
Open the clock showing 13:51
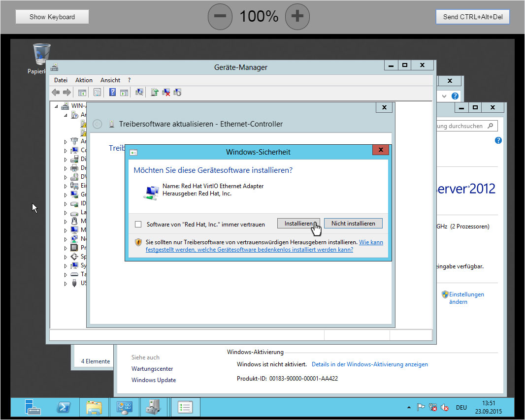(x=489, y=407)
